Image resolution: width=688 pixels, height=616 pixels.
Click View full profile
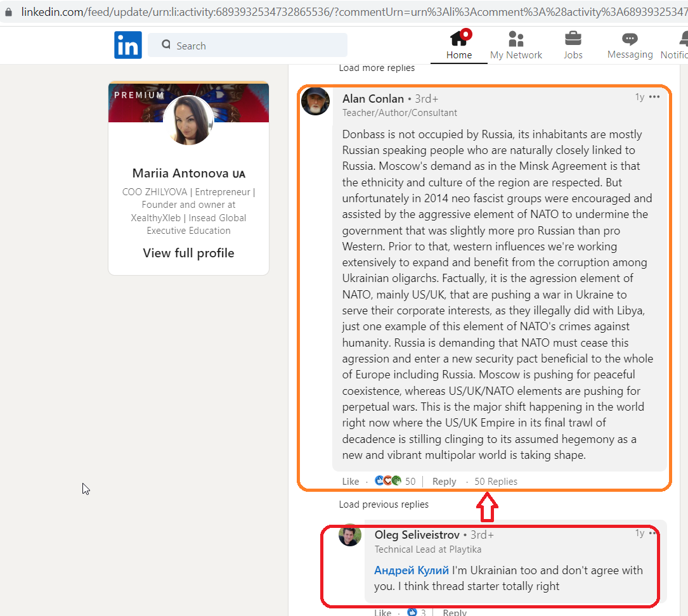tap(189, 253)
